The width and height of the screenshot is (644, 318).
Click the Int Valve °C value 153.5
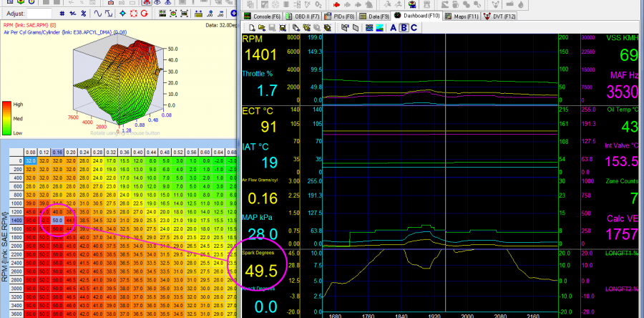(623, 161)
